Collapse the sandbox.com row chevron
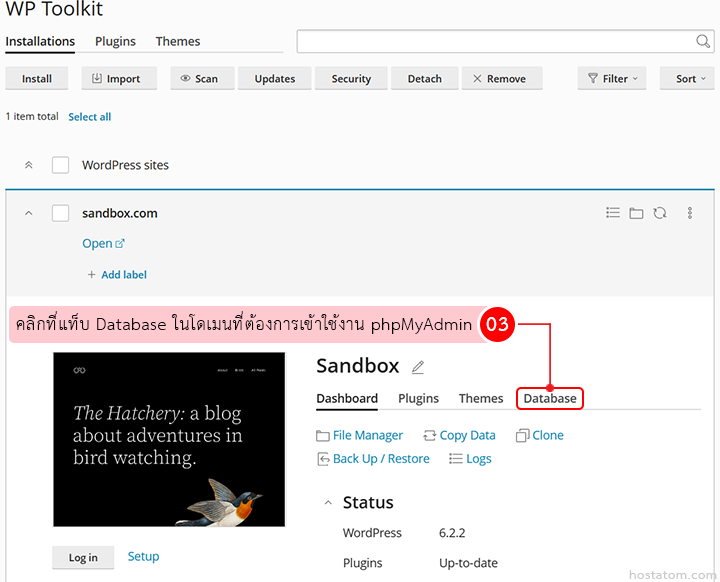Screen dimensions: 720x582 point(28,213)
